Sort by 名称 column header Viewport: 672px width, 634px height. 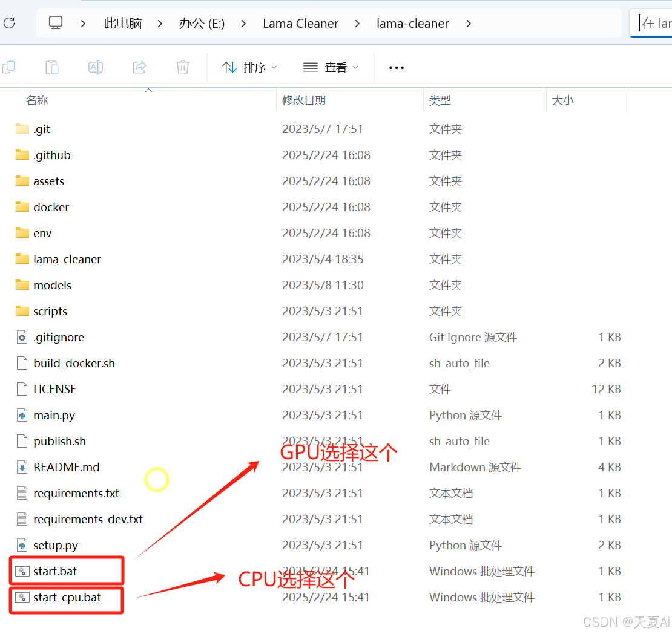[x=37, y=100]
